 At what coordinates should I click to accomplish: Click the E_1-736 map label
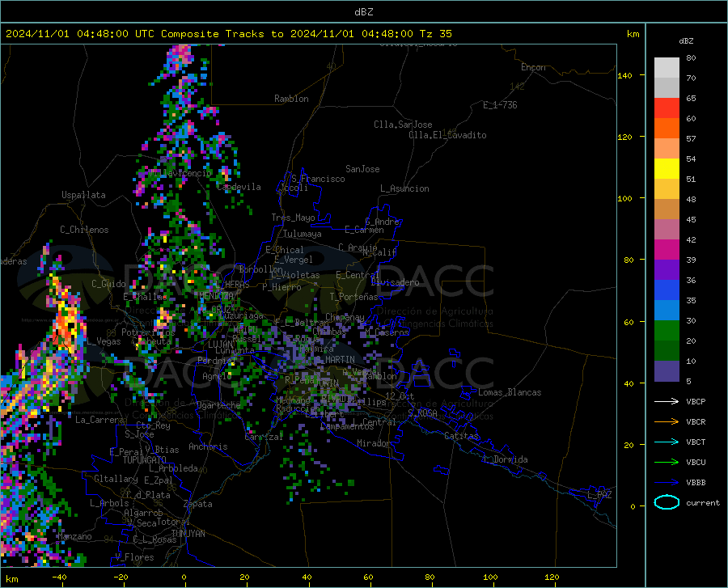point(500,105)
